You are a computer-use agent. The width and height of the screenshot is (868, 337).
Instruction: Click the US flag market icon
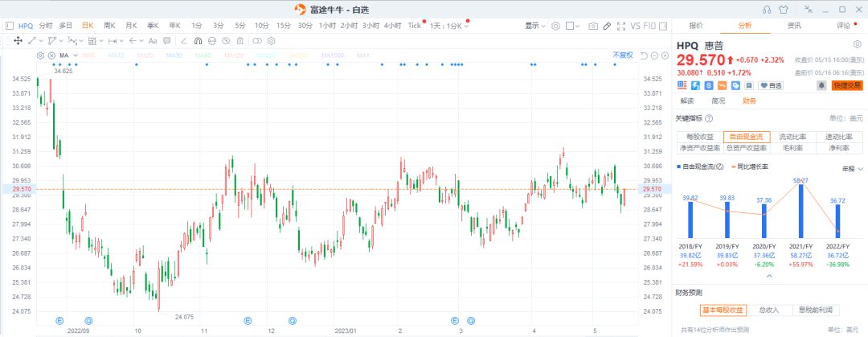click(x=682, y=85)
